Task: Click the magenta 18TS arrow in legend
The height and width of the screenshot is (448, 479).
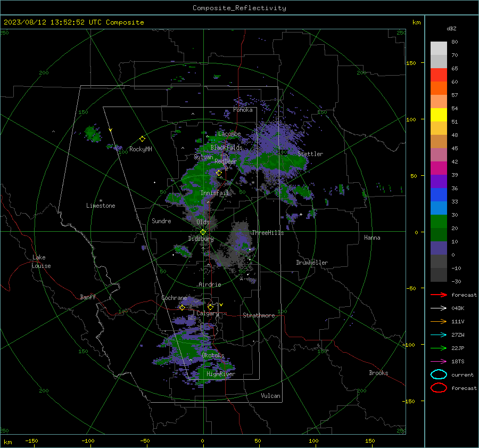Action: (439, 362)
